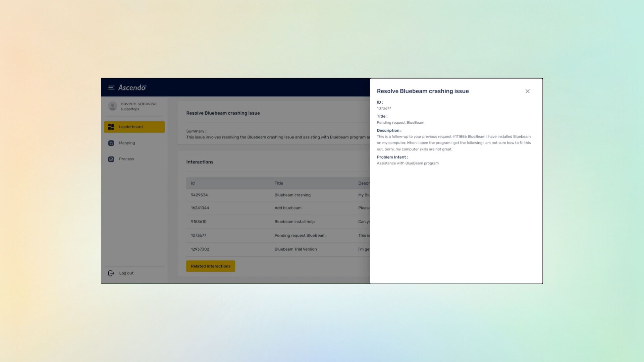Click the user avatar icon
The width and height of the screenshot is (644, 362).
[113, 106]
